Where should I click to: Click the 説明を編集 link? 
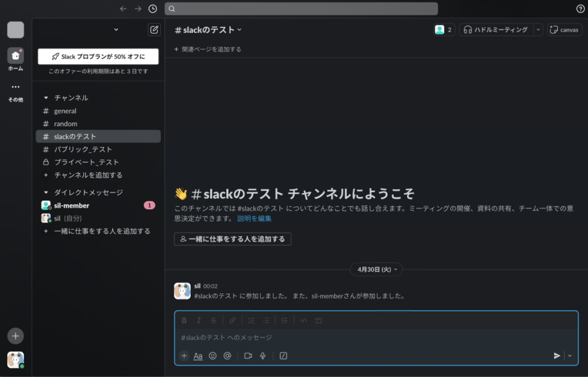(254, 218)
